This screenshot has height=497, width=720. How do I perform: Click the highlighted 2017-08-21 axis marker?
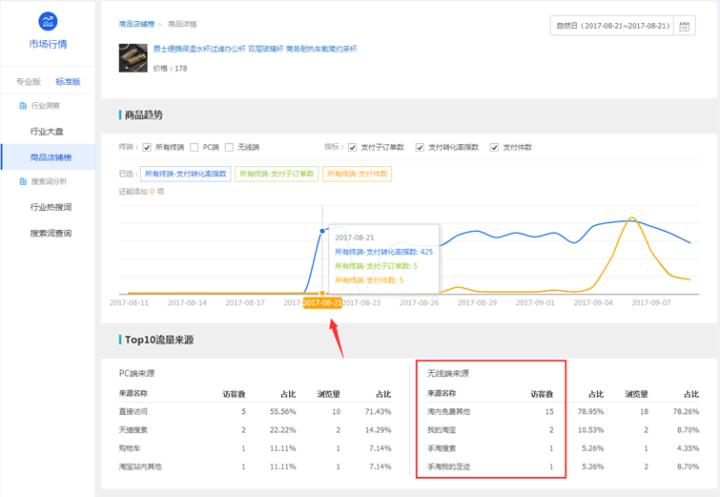[322, 303]
